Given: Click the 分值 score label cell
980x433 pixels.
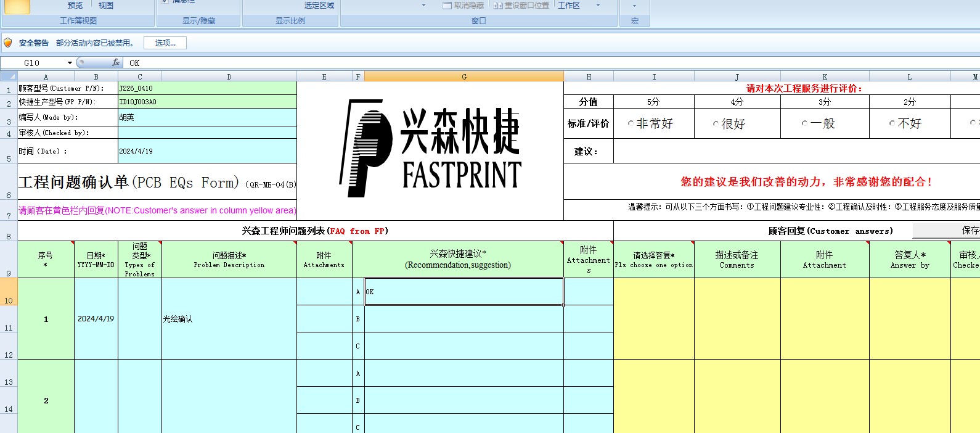Looking at the screenshot, I should point(589,102).
